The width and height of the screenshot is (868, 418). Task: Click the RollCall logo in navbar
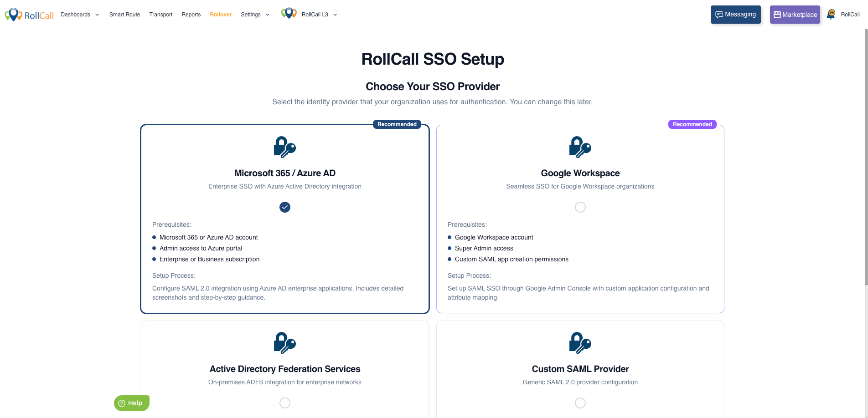[x=29, y=15]
